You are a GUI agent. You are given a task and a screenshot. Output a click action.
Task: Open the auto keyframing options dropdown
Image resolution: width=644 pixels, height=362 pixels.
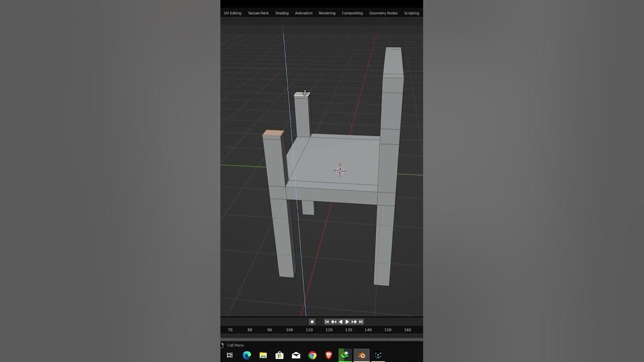pyautogui.click(x=318, y=322)
